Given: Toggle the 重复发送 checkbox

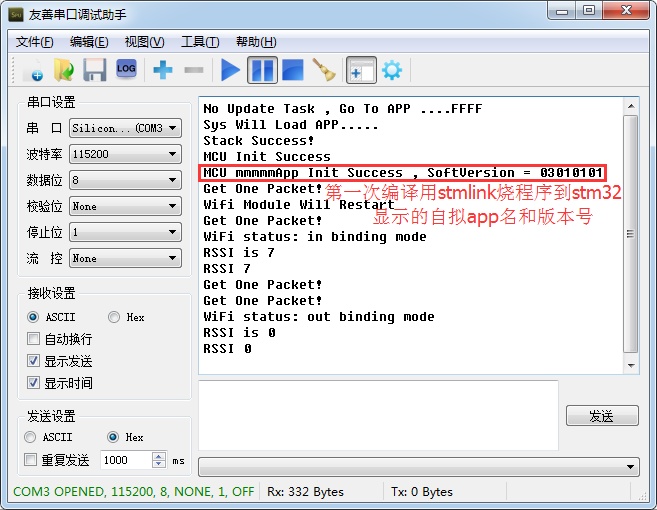Looking at the screenshot, I should pos(31,460).
